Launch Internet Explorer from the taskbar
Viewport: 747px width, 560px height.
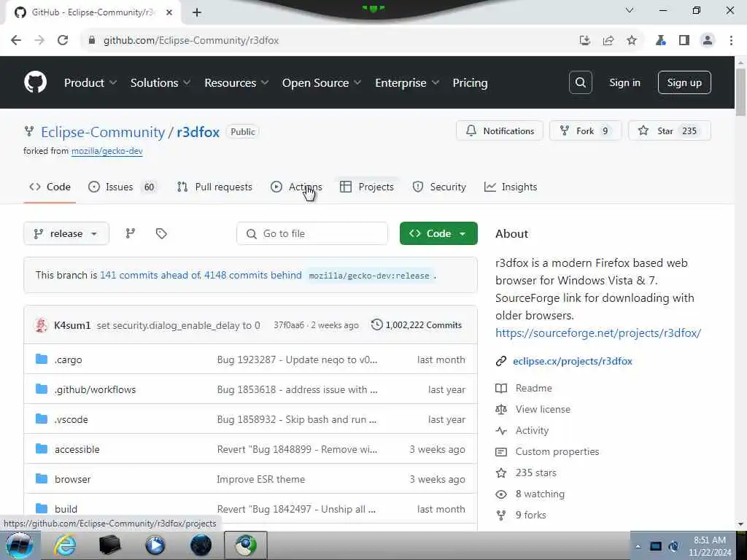[65, 545]
